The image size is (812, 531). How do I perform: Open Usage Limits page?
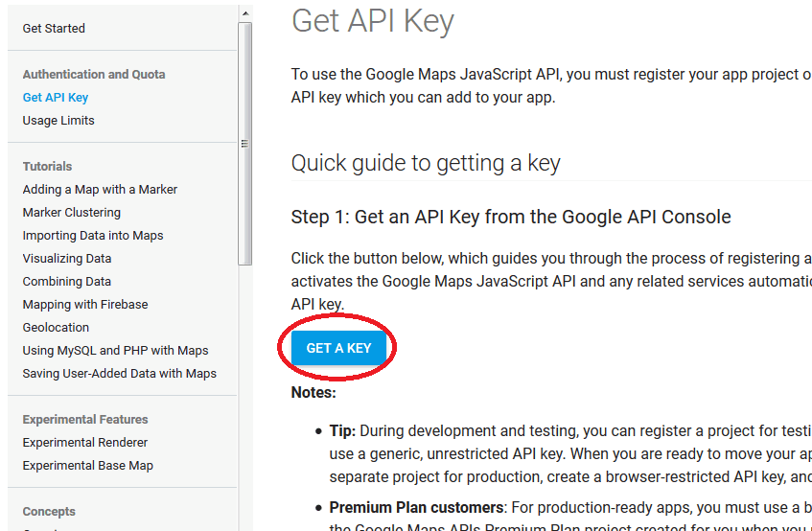pos(58,121)
